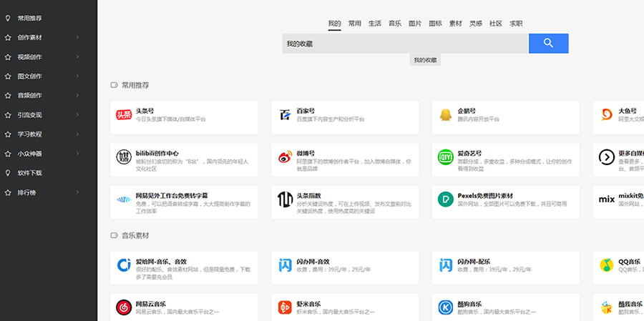
Task: Switch to the 灵感 search tab
Action: 476,24
